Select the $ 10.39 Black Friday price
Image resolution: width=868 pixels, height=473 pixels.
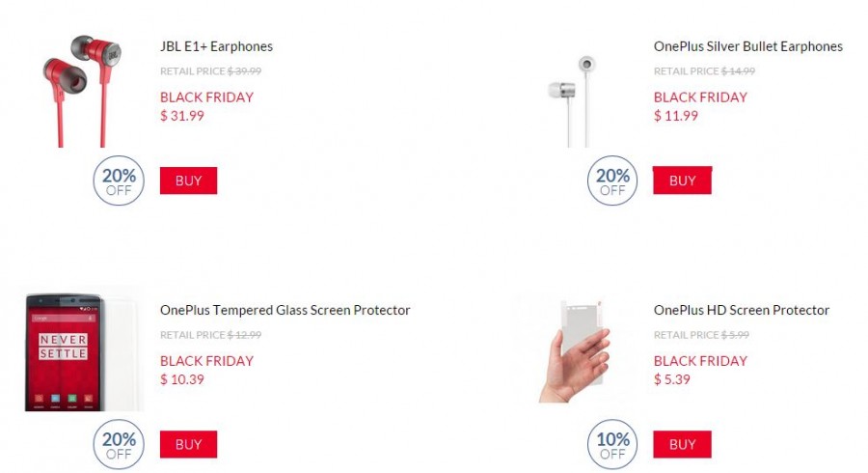(x=182, y=379)
